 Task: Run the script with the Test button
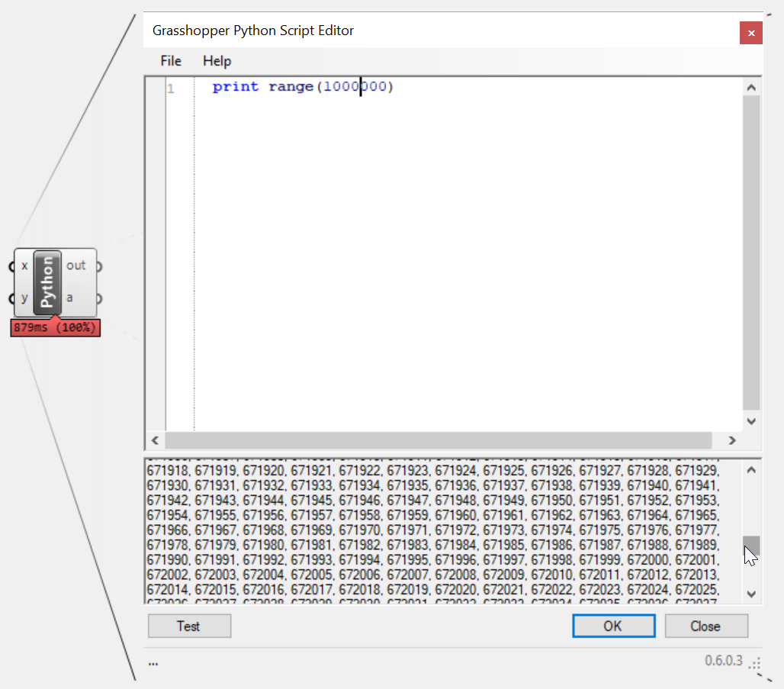(188, 626)
